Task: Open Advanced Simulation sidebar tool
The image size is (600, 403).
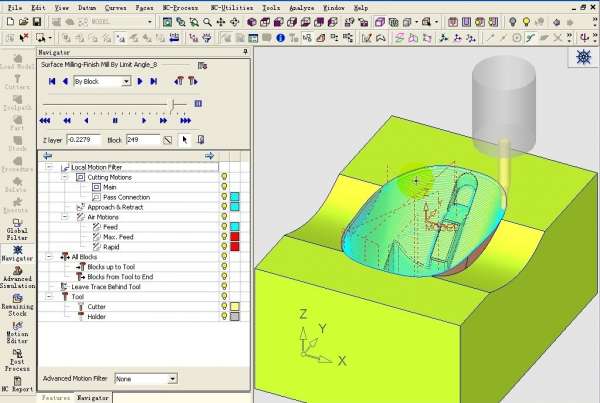Action: pyautogui.click(x=17, y=277)
